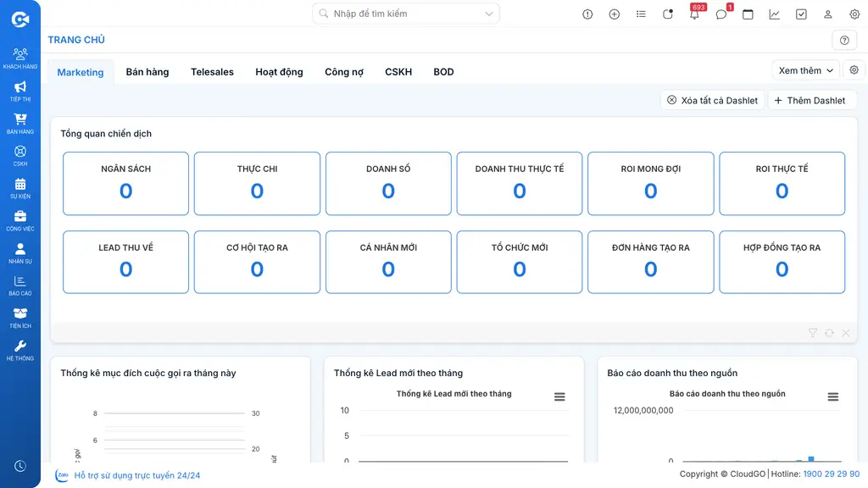The height and width of the screenshot is (488, 868).
Task: Open Nhân Sự person menu
Action: click(20, 252)
